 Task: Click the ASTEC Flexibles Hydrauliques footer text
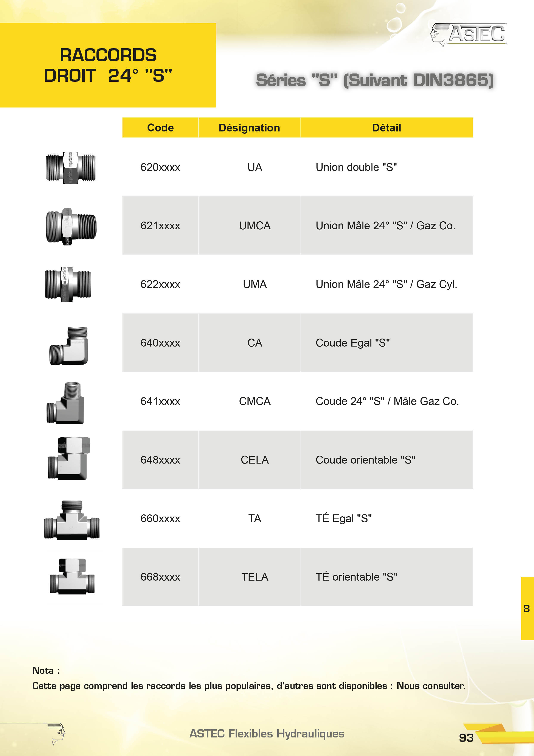coord(267,734)
